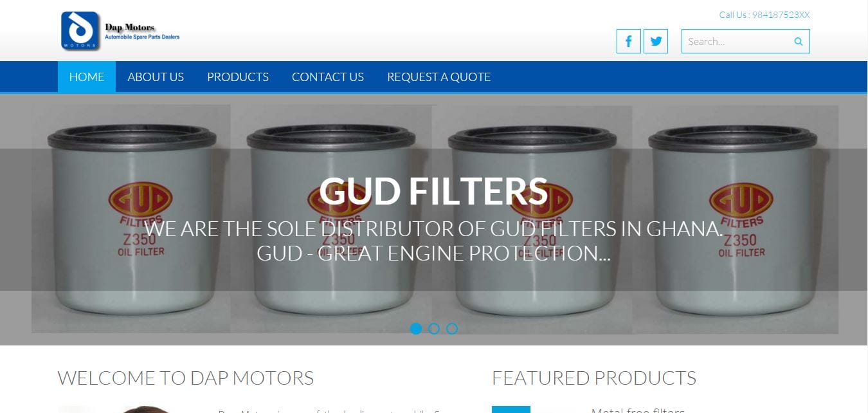Open the Facebook page icon
This screenshot has width=868, height=413.
coord(629,41)
